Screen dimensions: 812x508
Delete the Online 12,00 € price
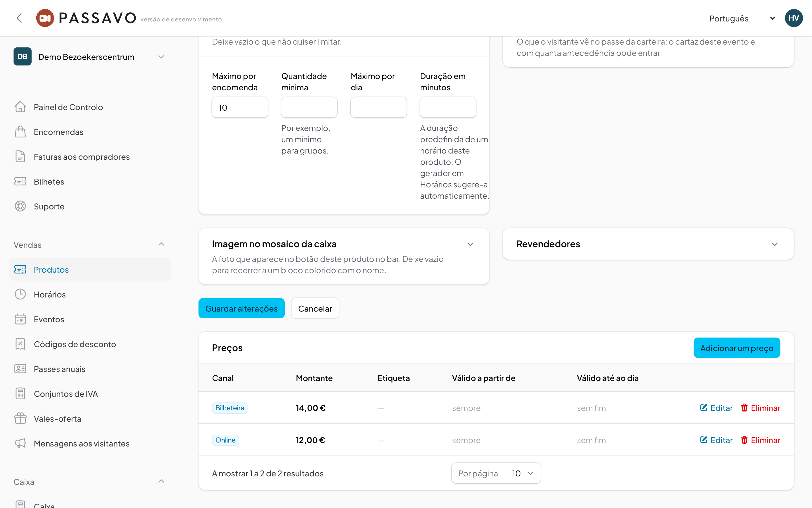tap(760, 440)
